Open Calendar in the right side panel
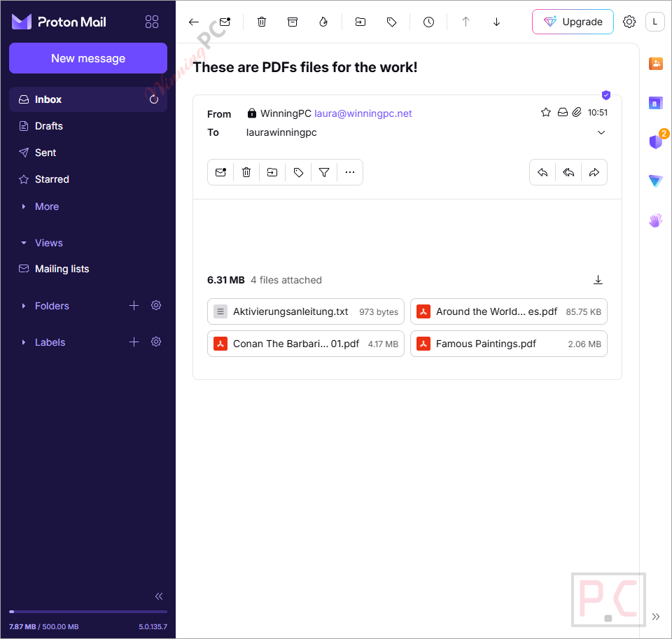 pos(655,103)
